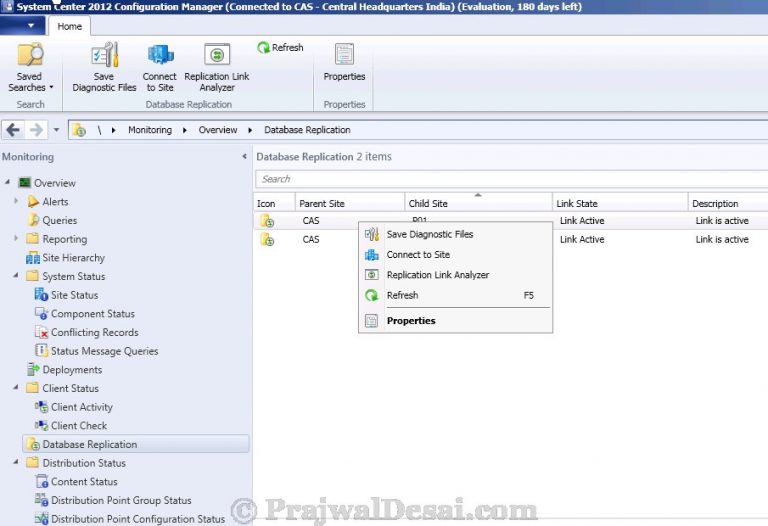Expand the Alerts tree node

click(x=16, y=201)
